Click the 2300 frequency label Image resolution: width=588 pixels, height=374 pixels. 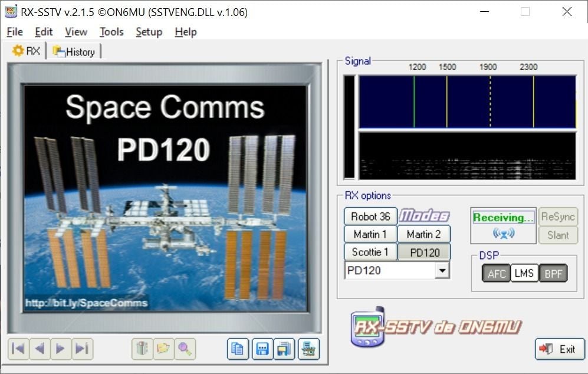coord(528,67)
